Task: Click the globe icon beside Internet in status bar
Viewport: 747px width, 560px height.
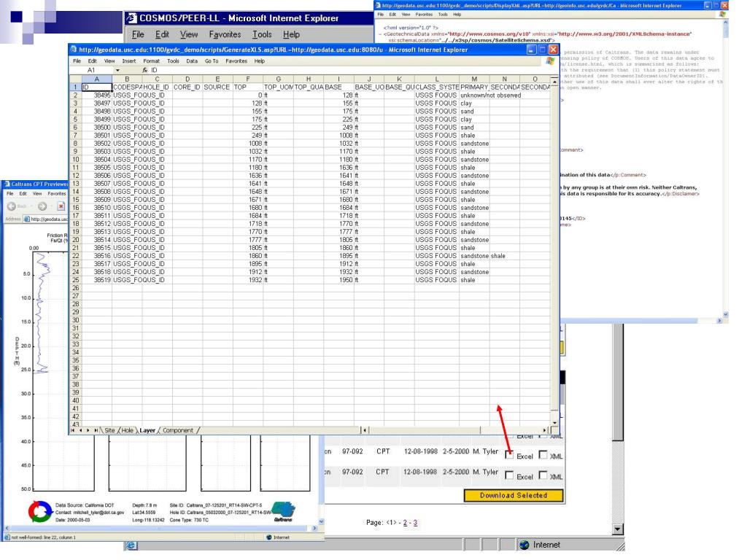Action: (x=524, y=545)
